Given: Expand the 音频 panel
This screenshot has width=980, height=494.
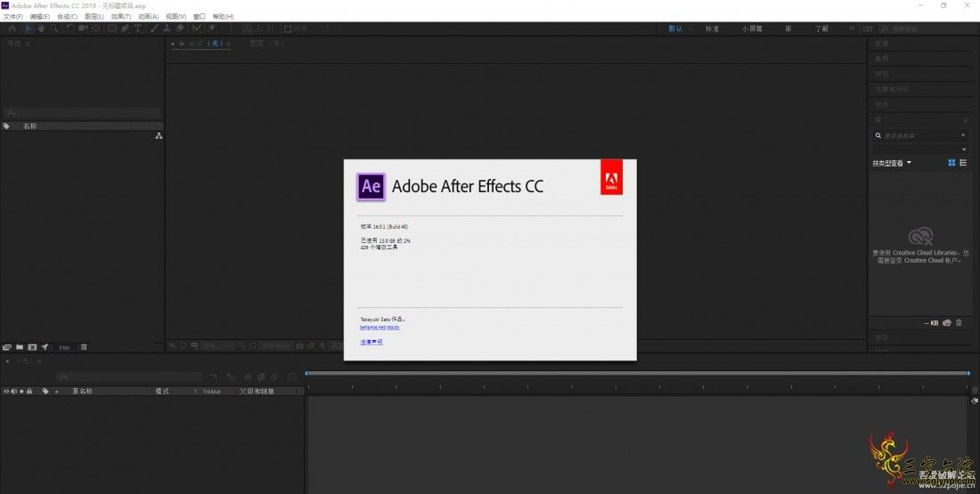Looking at the screenshot, I should (882, 59).
